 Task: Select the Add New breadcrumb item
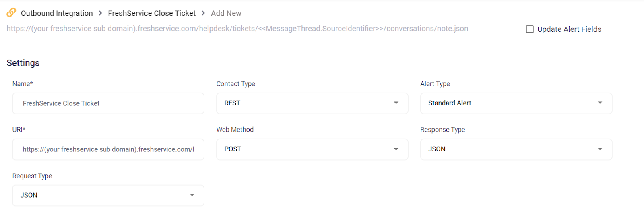[226, 13]
